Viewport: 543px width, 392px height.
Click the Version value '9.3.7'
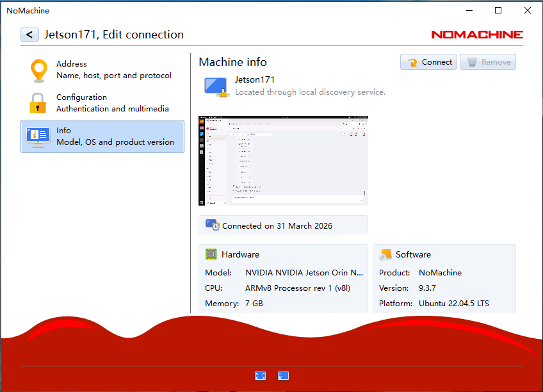[427, 288]
